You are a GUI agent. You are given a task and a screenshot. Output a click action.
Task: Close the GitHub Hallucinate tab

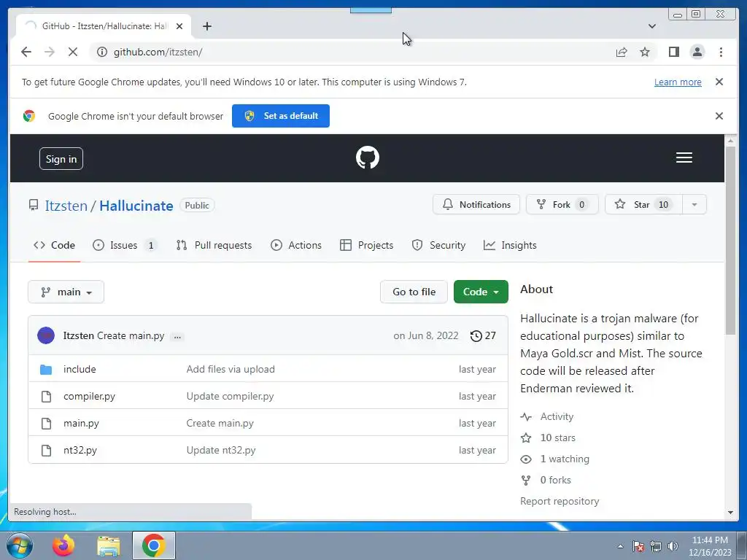(x=179, y=26)
